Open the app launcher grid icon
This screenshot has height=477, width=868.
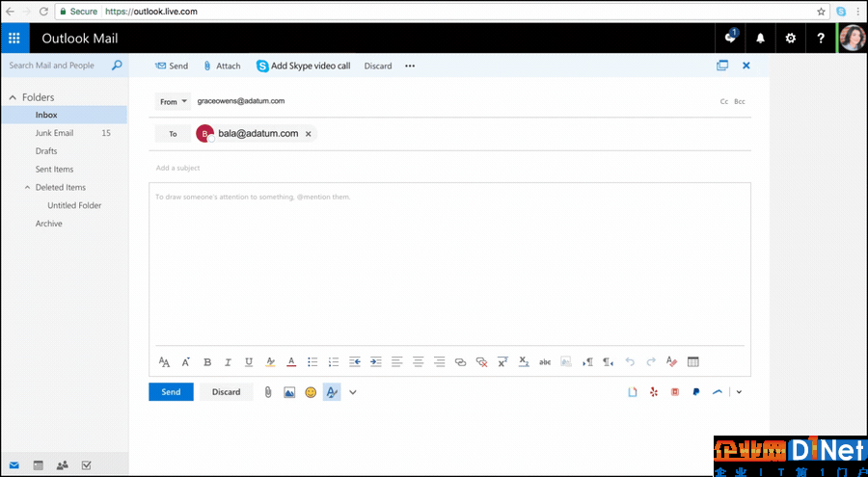(14, 39)
